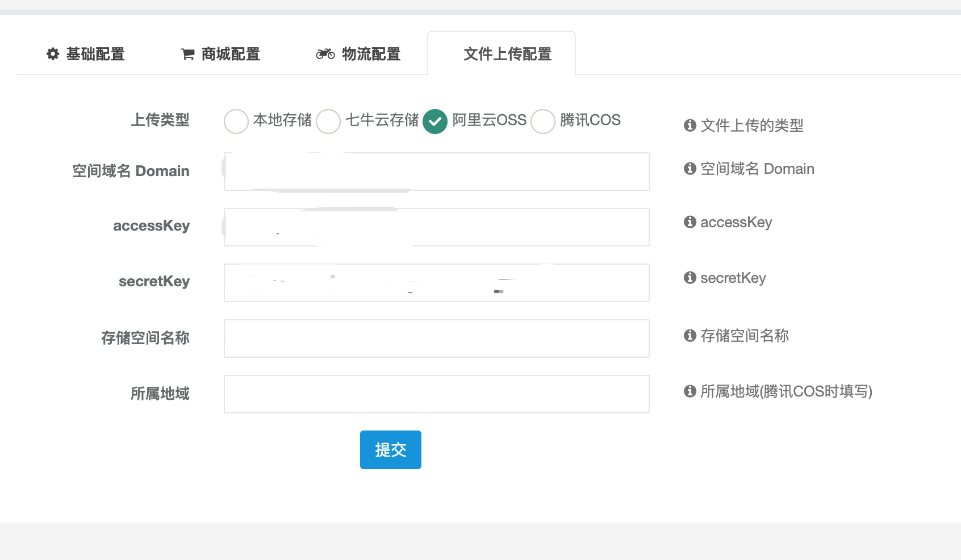Click the 所属地域 input field
The width and height of the screenshot is (961, 560).
coord(436,394)
